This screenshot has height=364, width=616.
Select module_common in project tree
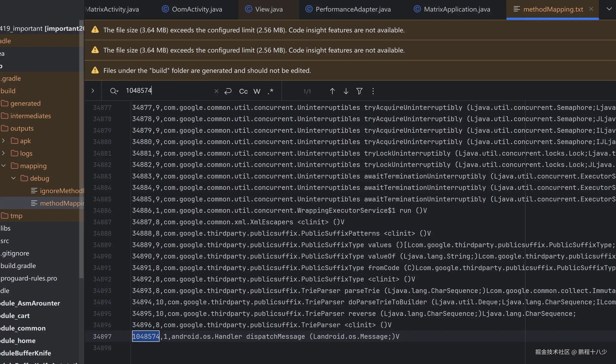[23, 328]
